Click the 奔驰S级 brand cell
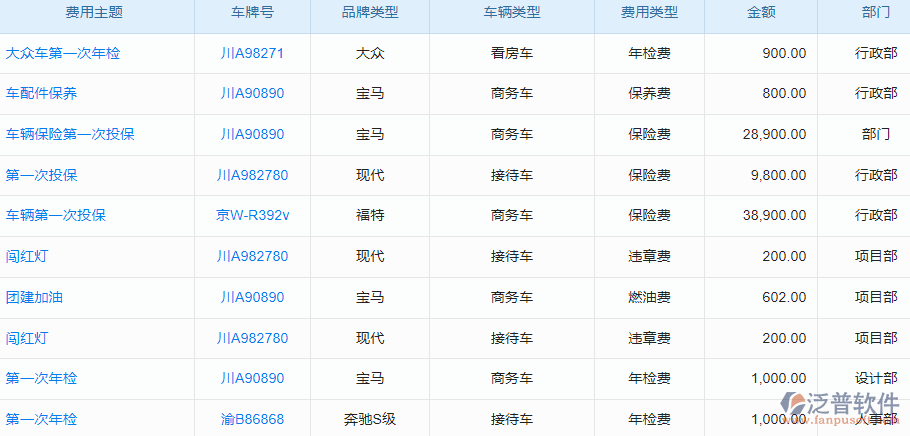910x436 pixels. [369, 419]
